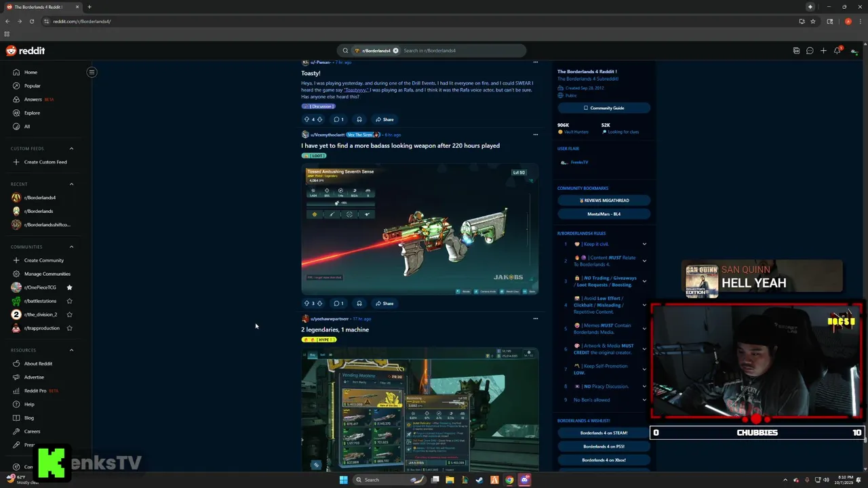The image size is (868, 488).
Task: Open the user avatar menu in Reddit header
Action: click(854, 51)
